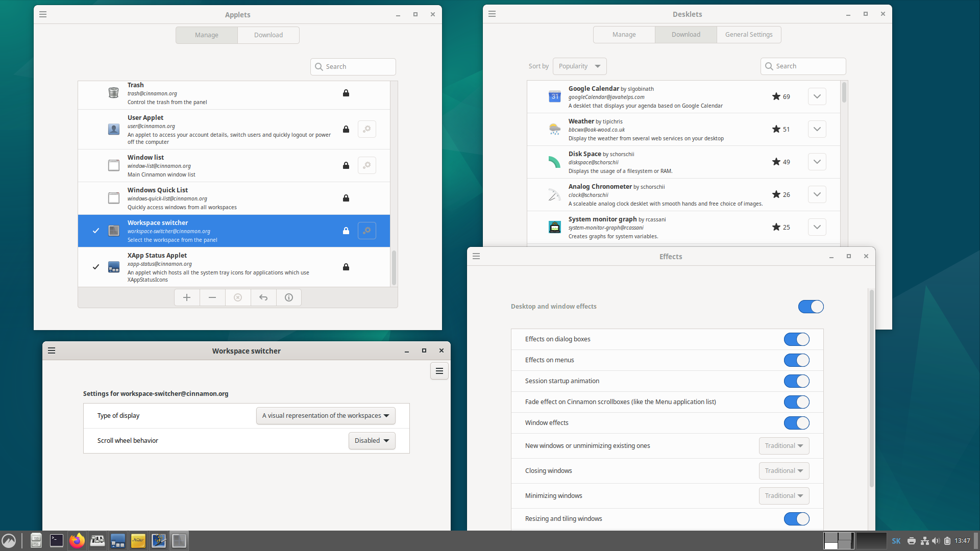Screen dimensions: 980x551
Task: Click the XApp Status Applet icon
Action: click(x=114, y=267)
